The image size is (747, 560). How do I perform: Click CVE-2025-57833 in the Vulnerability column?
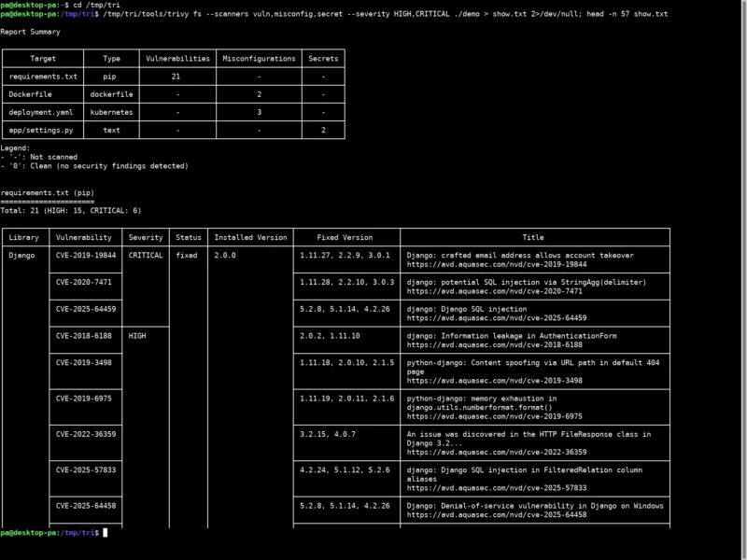click(x=86, y=469)
